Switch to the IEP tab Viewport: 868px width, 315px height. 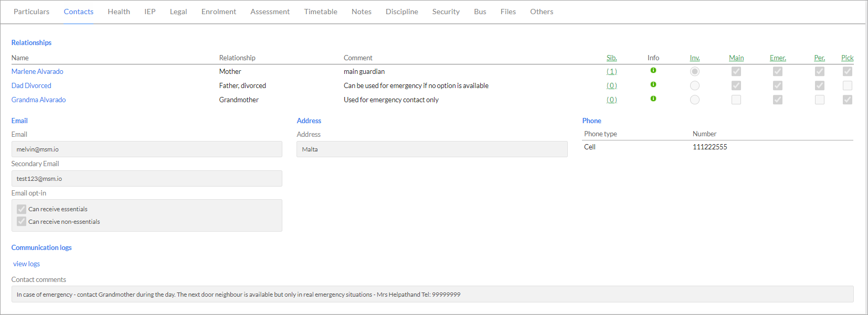point(150,12)
